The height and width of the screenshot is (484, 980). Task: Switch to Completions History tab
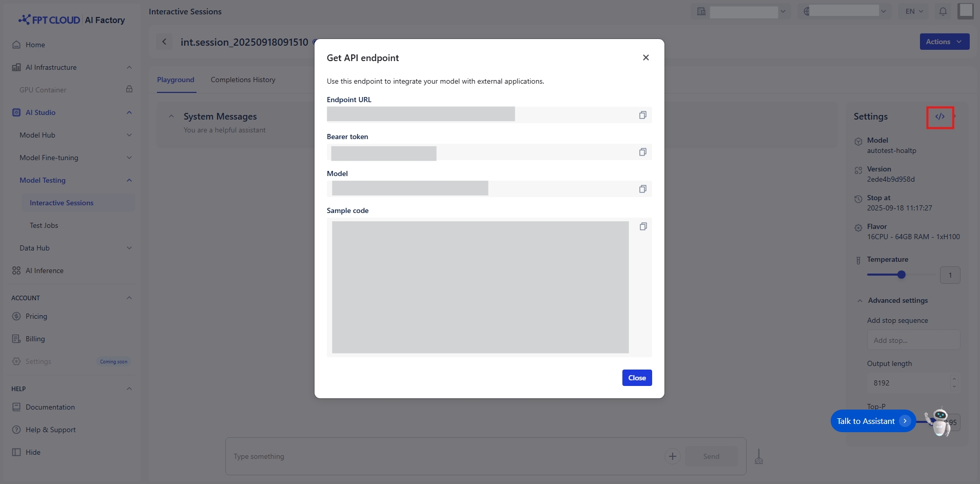243,80
